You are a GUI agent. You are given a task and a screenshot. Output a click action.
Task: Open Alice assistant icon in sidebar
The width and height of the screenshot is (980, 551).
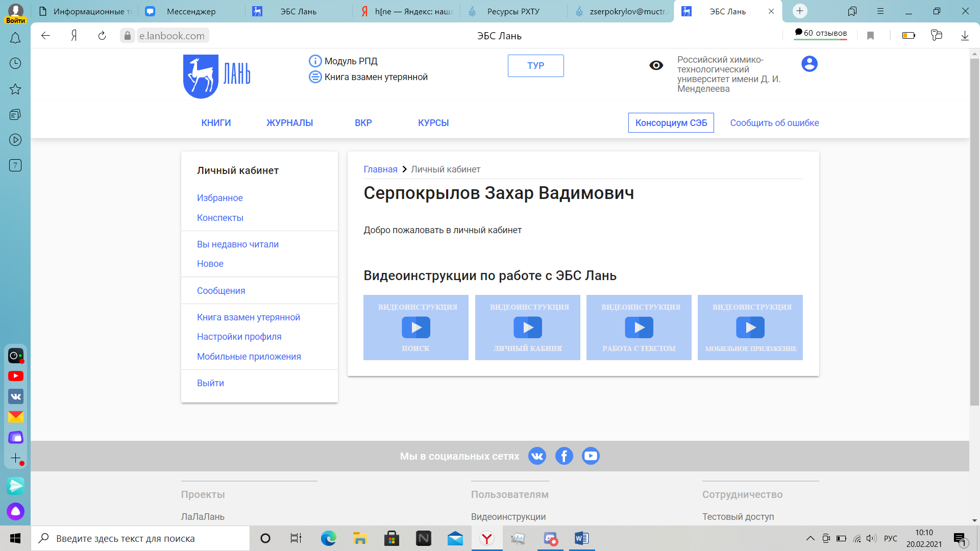click(15, 511)
